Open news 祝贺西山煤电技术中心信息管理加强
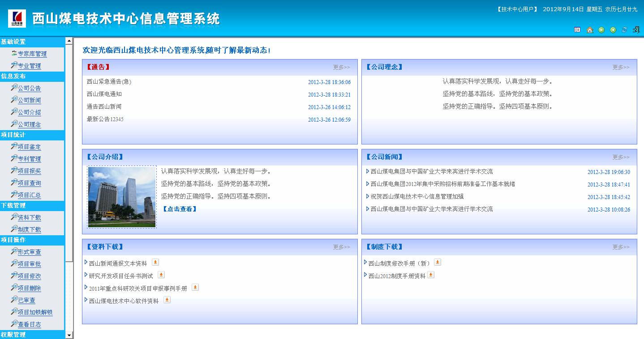Viewport: 644px width, 339px height. click(417, 196)
